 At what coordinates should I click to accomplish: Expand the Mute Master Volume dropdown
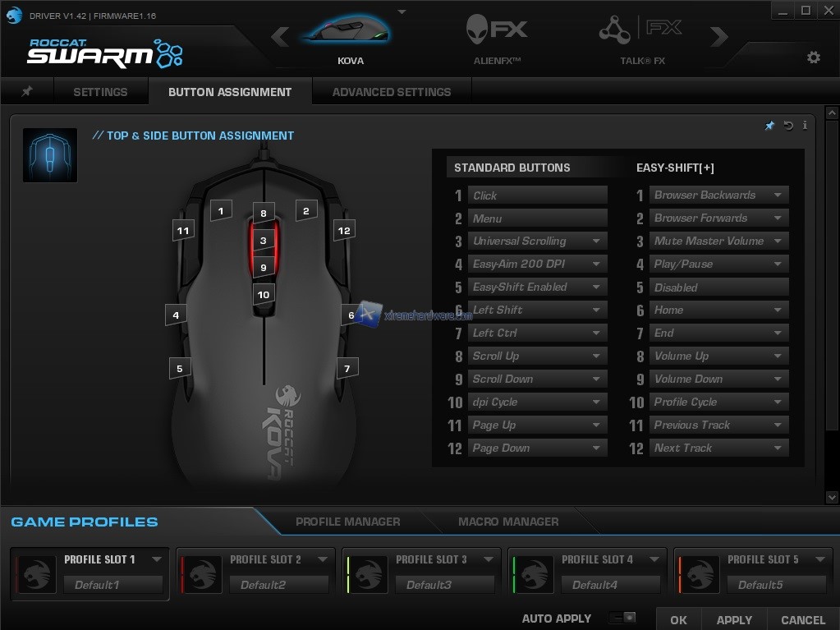click(x=778, y=241)
